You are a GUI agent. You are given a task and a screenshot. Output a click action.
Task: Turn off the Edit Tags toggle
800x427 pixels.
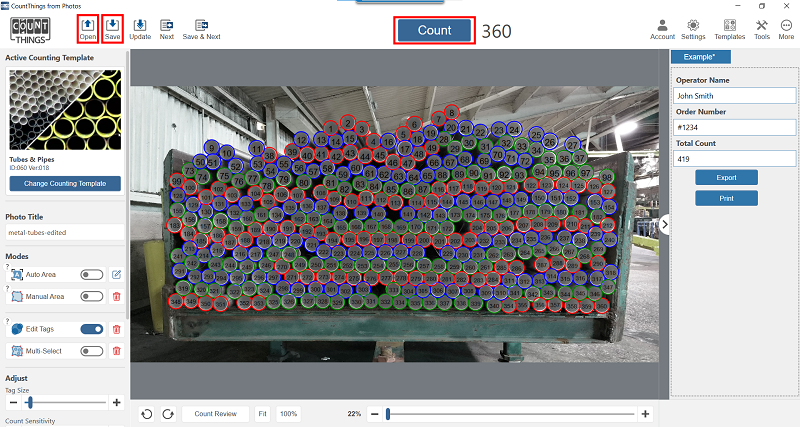tap(92, 329)
